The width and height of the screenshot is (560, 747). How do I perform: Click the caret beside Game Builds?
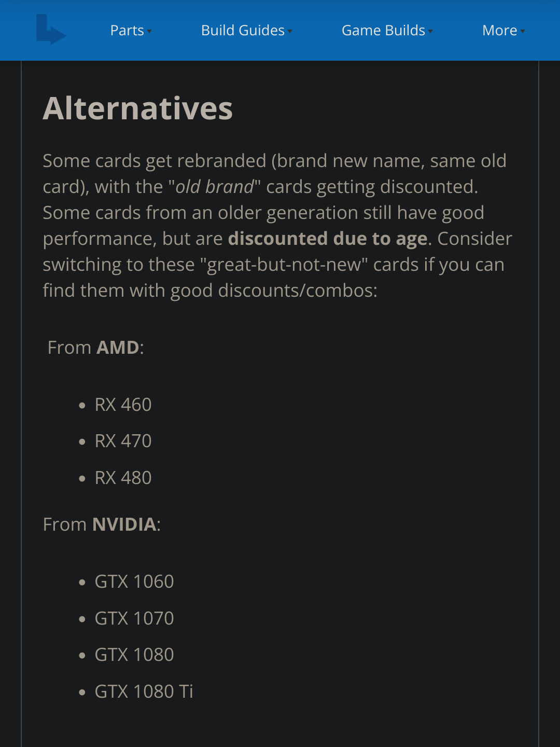430,32
